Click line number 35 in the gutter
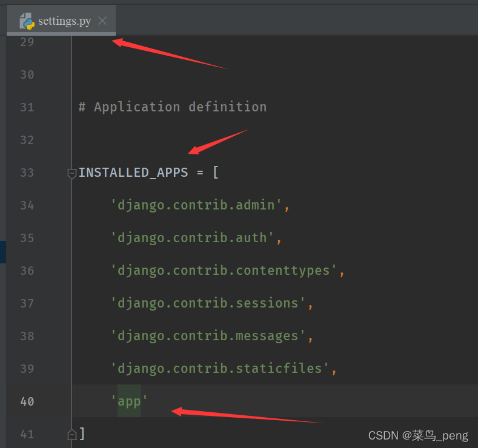478x448 pixels. click(x=27, y=238)
